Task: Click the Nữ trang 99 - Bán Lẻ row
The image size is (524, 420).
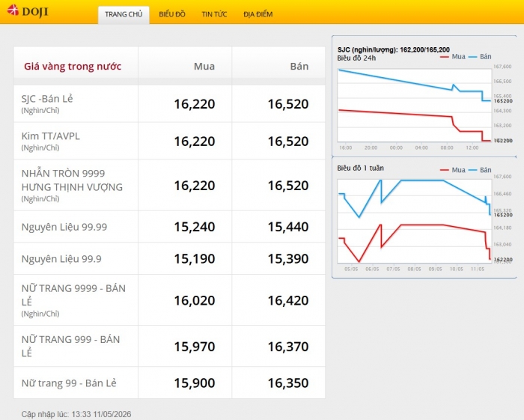Action: 169,383
